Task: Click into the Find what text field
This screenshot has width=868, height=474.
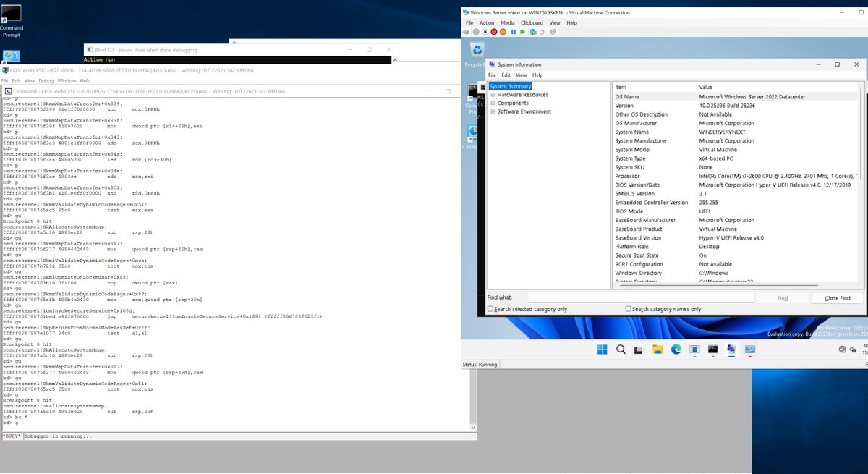Action: pyautogui.click(x=640, y=298)
